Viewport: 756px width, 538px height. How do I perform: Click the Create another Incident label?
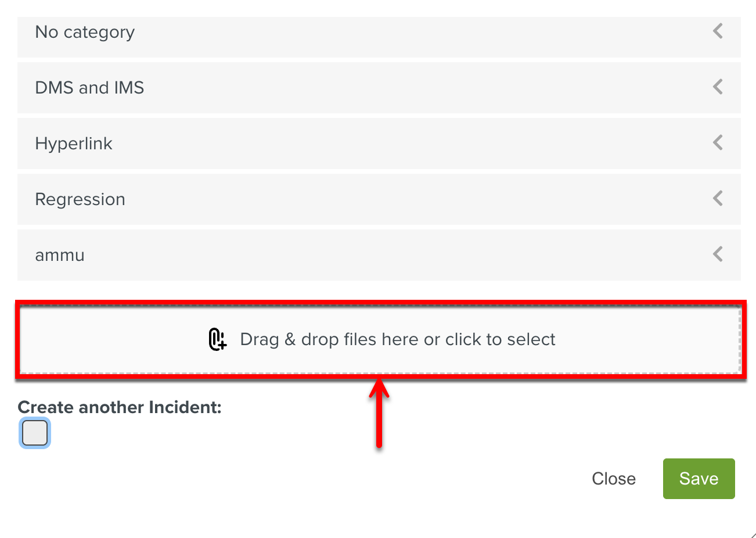[119, 407]
